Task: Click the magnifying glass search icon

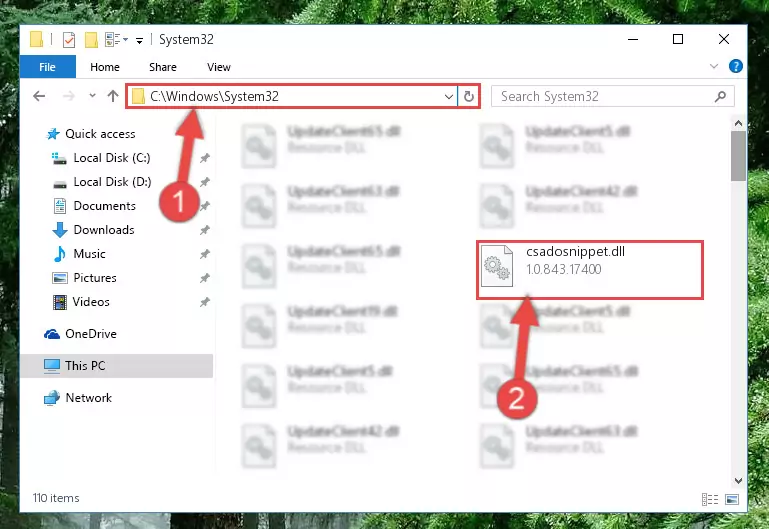Action: 720,97
